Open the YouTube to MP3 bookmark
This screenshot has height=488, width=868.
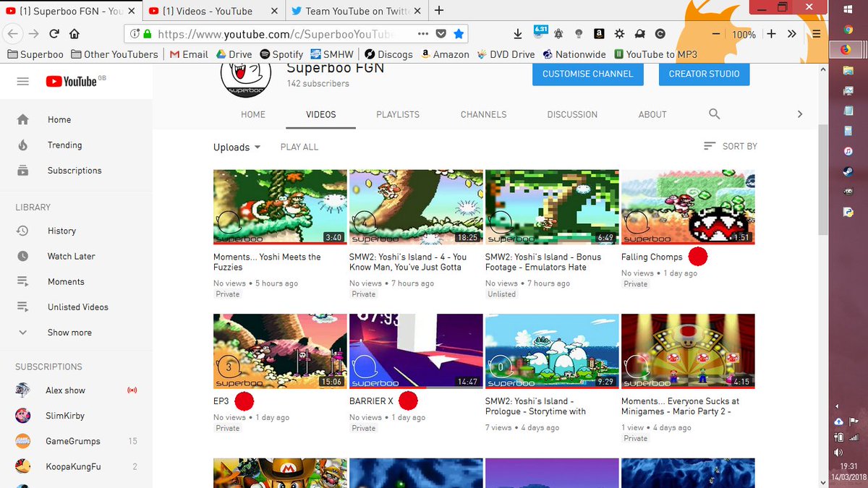click(x=655, y=54)
